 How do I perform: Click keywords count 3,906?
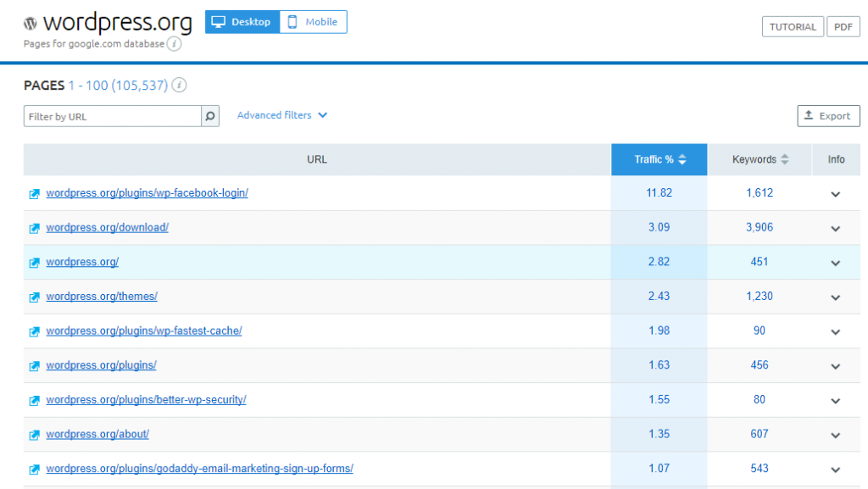pos(759,227)
